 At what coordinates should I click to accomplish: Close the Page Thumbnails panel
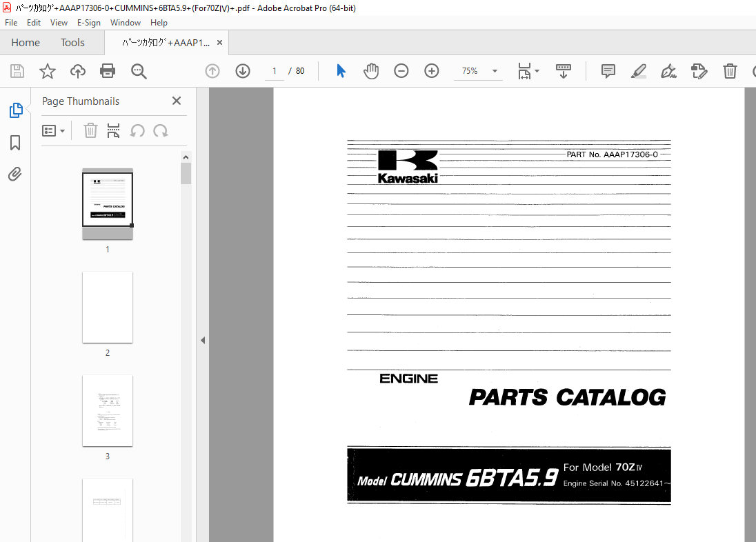point(177,101)
